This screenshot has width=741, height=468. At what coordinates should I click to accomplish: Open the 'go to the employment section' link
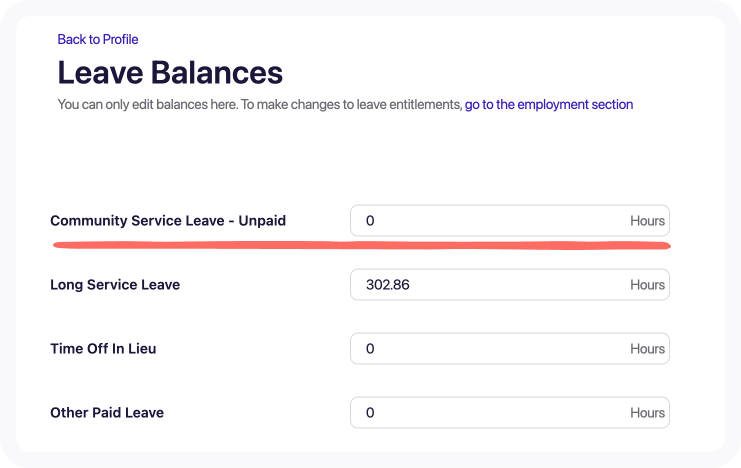549,104
